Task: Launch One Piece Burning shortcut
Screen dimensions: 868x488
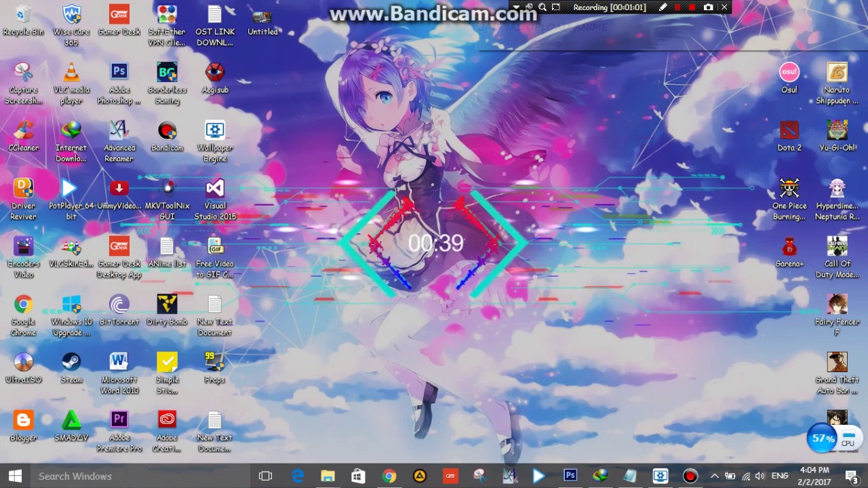Action: 789,199
